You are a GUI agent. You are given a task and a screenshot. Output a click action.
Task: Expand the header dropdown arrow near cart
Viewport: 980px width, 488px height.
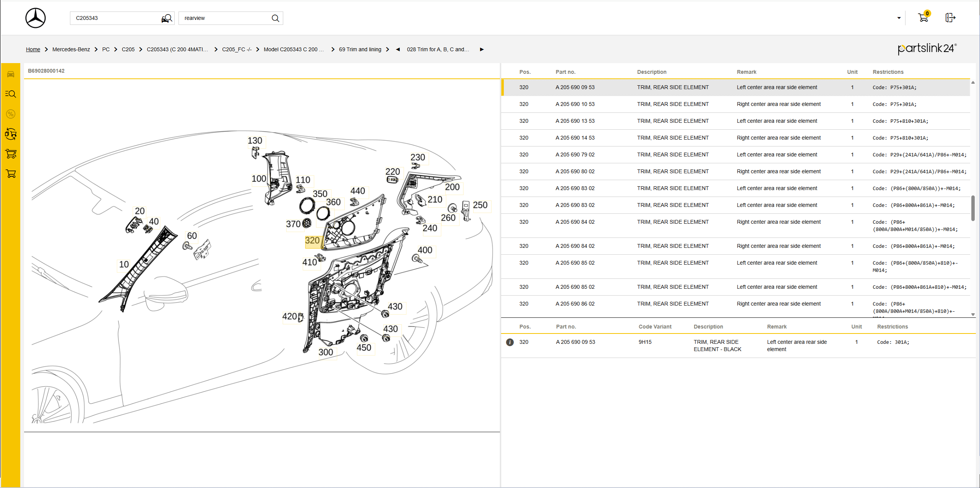pos(899,18)
